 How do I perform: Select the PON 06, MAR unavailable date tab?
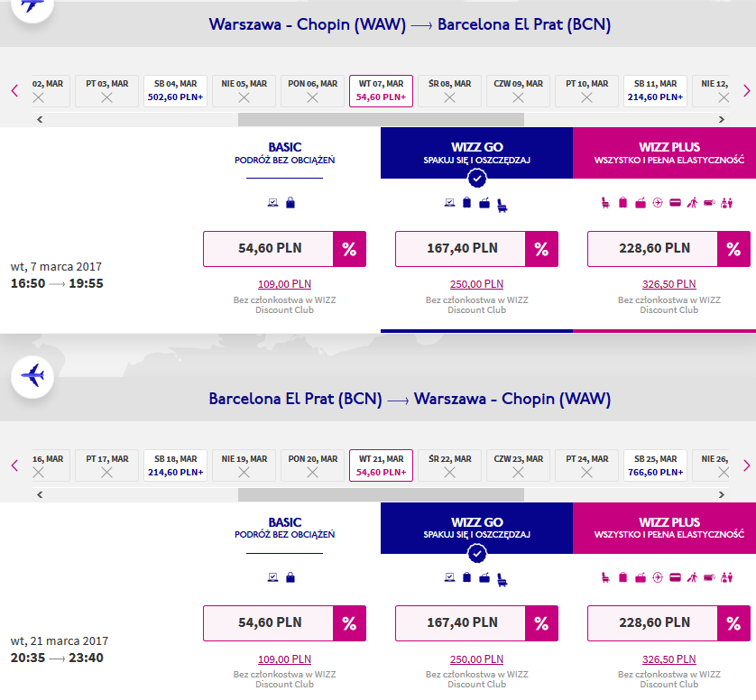pos(312,90)
